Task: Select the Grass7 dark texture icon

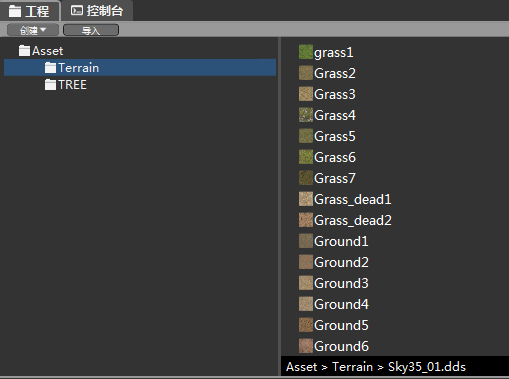Action: tap(306, 178)
